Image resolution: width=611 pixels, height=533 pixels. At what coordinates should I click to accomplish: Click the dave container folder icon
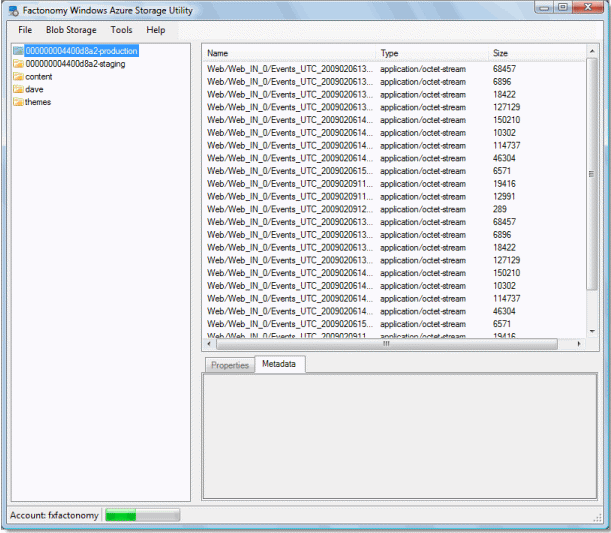tap(18, 89)
